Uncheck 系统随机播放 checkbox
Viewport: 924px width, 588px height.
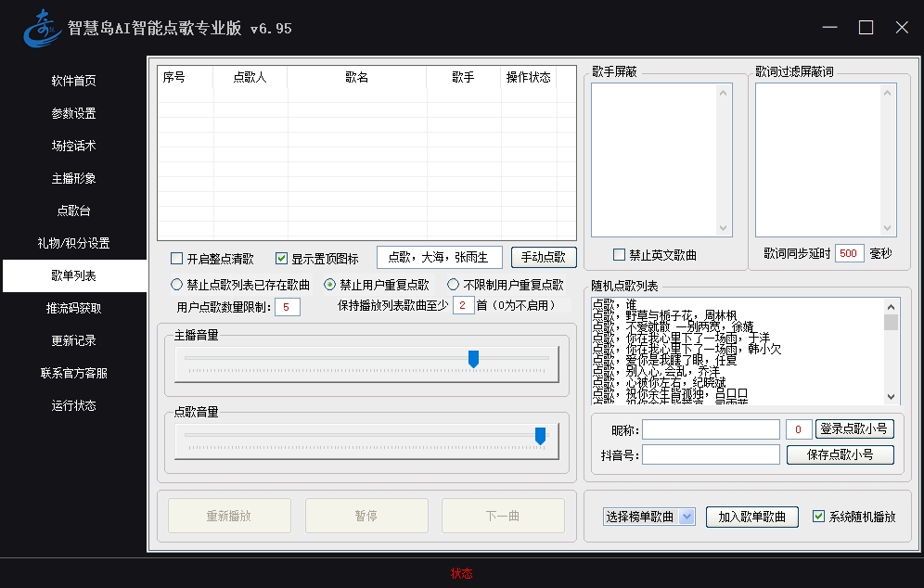click(818, 517)
